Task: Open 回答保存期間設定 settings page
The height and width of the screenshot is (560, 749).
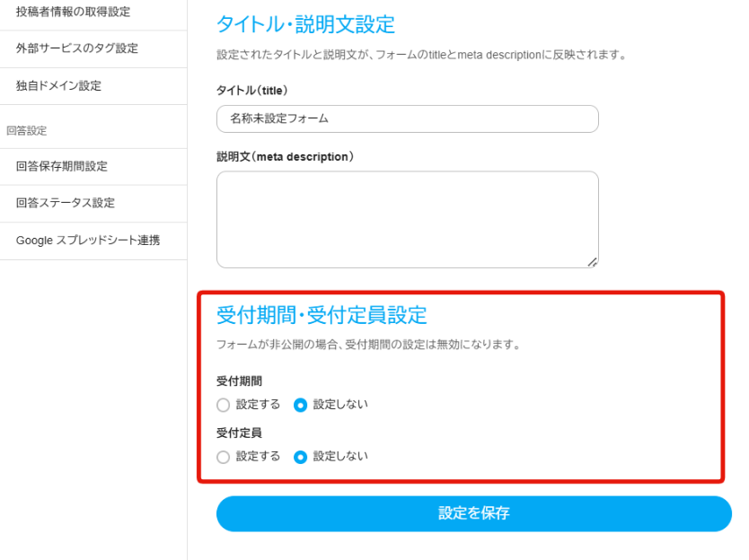Action: [61, 166]
